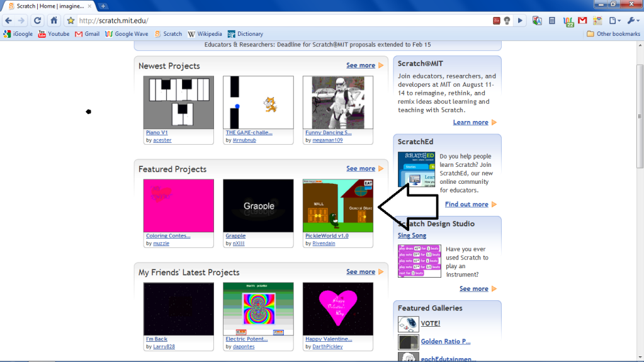Open the PickleWorld v1.0 thumbnail
Image resolution: width=644 pixels, height=362 pixels.
click(338, 205)
